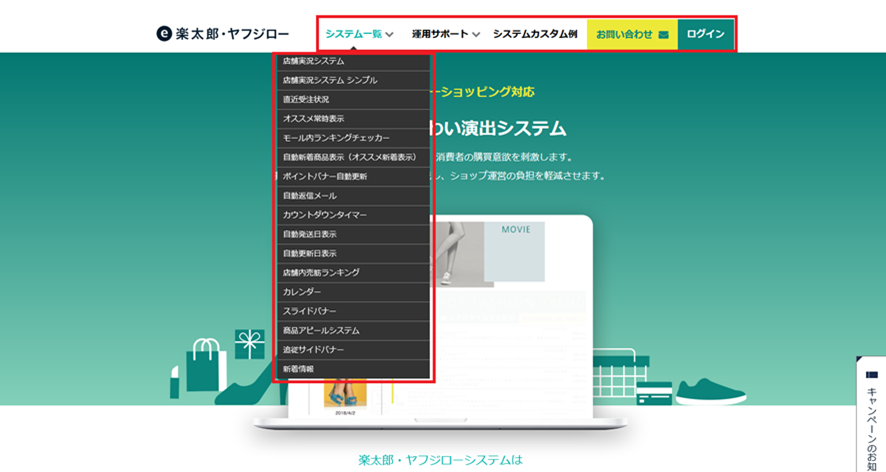The image size is (886, 472).
Task: Collapse the システム一覧 dropdown chevron
Action: (x=389, y=34)
